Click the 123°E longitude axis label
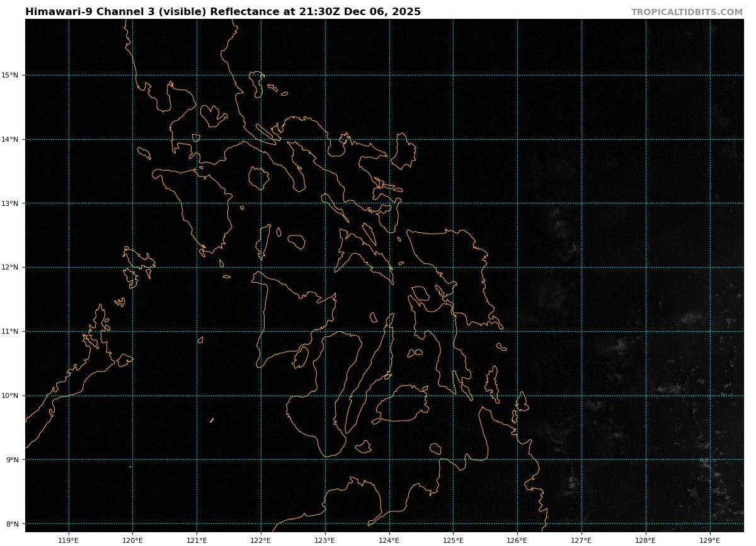 click(325, 540)
